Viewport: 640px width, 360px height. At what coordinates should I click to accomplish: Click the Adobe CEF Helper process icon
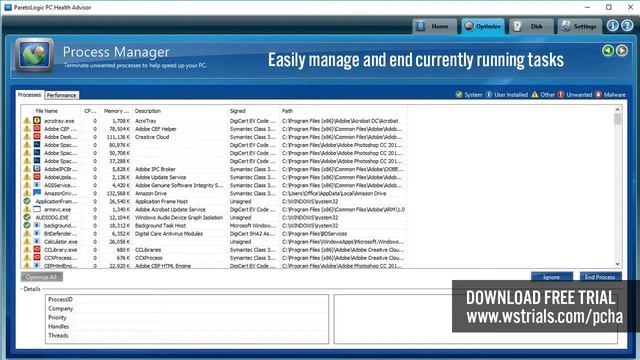(37, 129)
